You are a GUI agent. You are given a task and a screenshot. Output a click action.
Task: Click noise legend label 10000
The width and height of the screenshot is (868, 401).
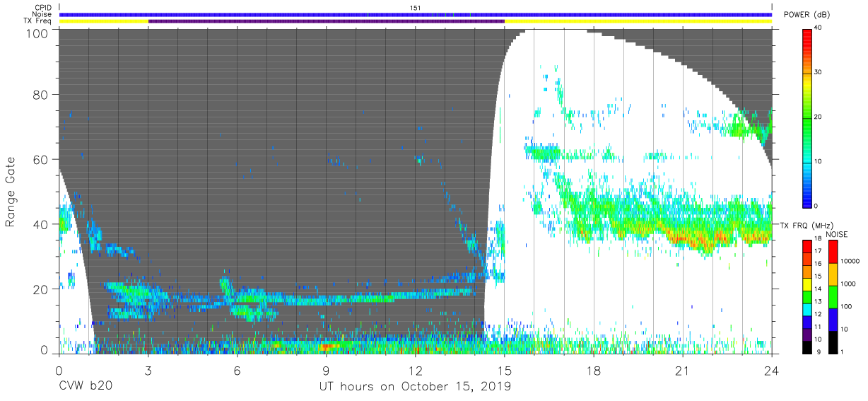coord(850,260)
